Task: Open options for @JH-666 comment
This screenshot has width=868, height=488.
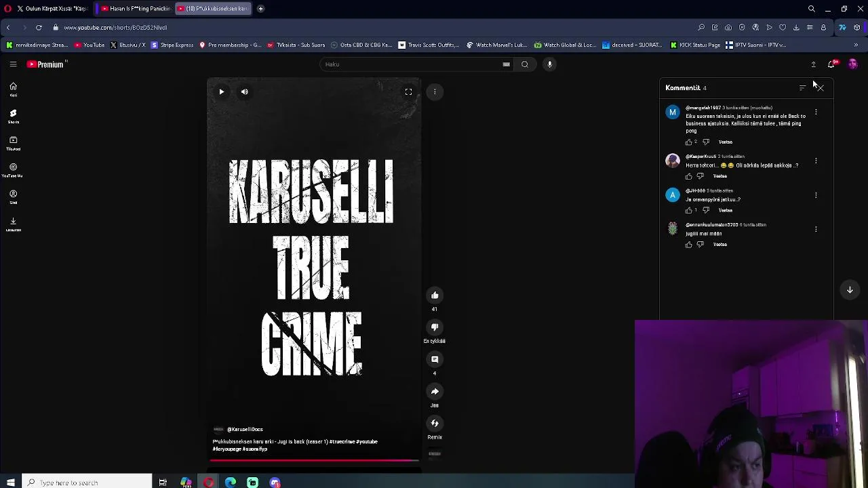Action: click(x=816, y=195)
